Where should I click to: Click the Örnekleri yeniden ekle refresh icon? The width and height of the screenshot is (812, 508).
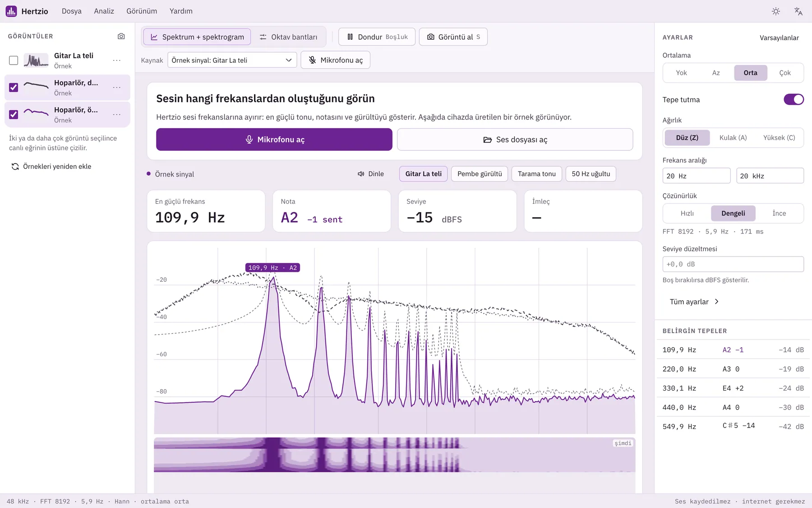tap(15, 167)
